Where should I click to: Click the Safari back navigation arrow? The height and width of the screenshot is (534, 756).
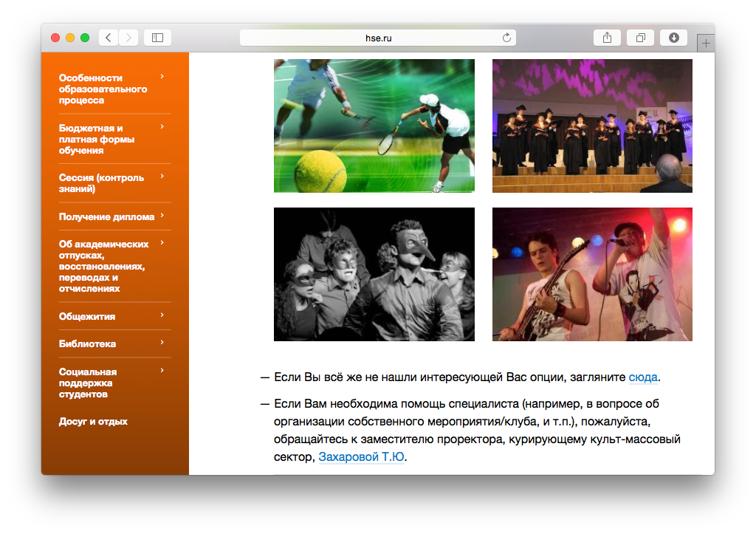(x=109, y=38)
